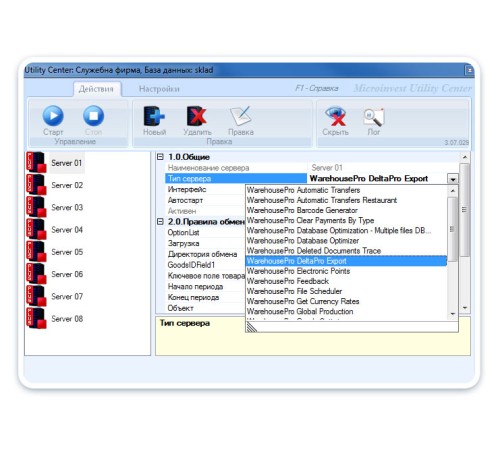This screenshot has width=500, height=450.
Task: Choose WarehousePro Electronic Points option
Action: 346,271
